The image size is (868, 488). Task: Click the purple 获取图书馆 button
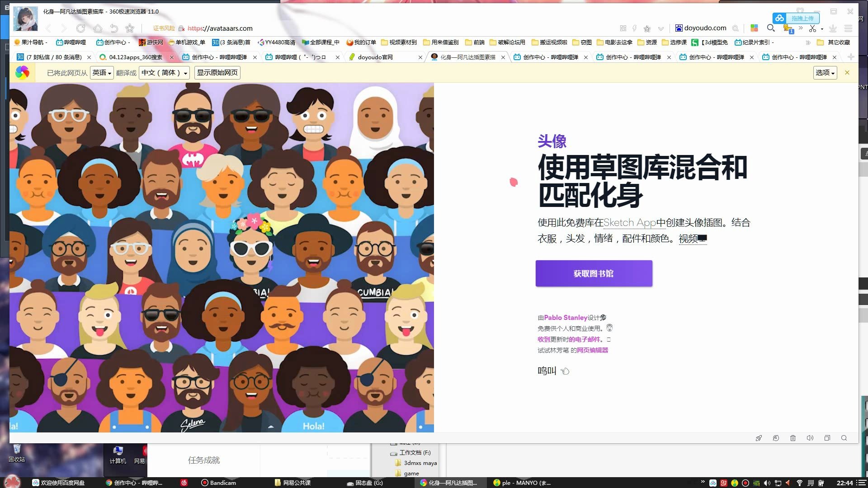tap(594, 273)
